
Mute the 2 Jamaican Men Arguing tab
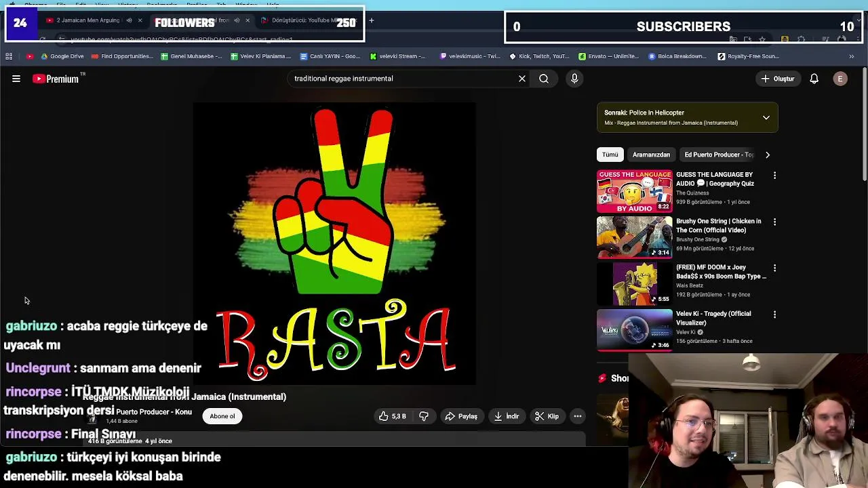(129, 20)
